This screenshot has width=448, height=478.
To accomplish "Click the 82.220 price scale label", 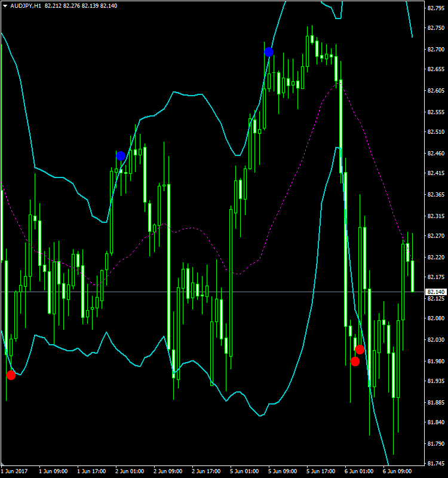I will pyautogui.click(x=436, y=258).
